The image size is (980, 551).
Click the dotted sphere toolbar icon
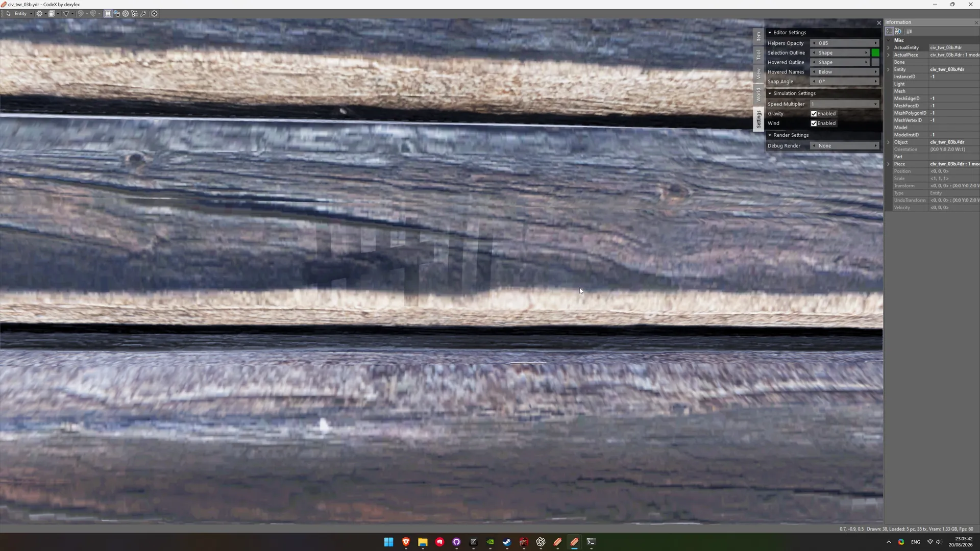126,14
